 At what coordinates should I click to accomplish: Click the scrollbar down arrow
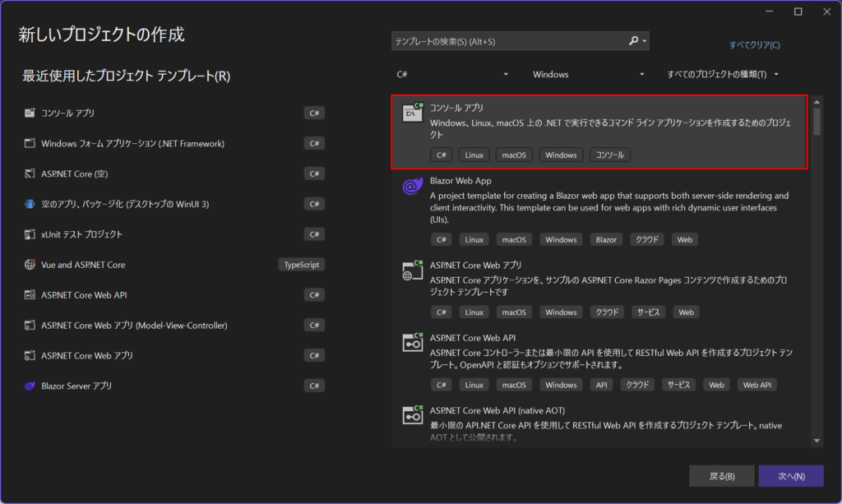coord(817,442)
